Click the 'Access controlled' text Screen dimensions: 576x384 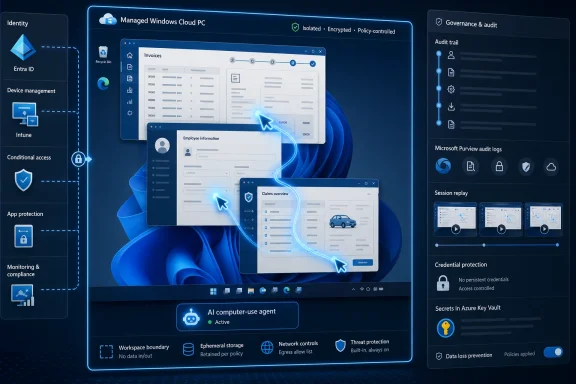point(476,288)
